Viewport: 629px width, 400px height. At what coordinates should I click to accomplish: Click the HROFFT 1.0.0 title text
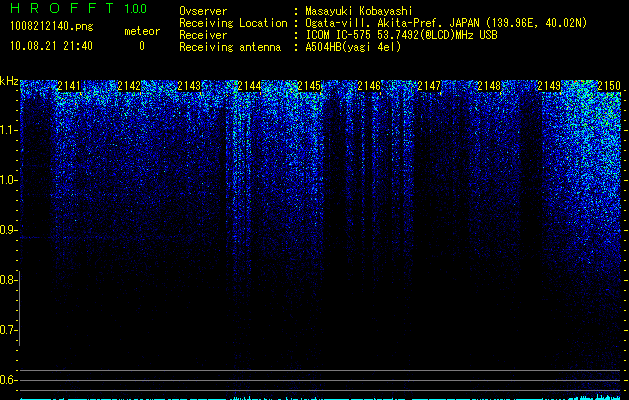pyautogui.click(x=78, y=8)
